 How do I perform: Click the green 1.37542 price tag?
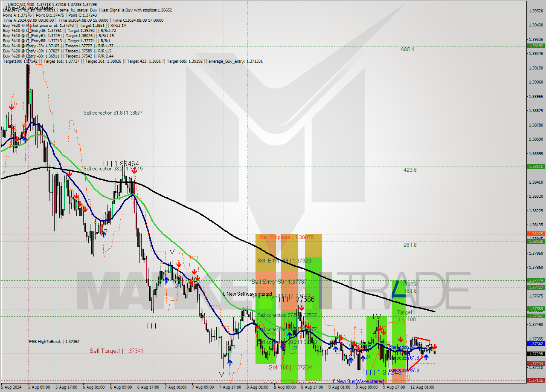(535, 316)
